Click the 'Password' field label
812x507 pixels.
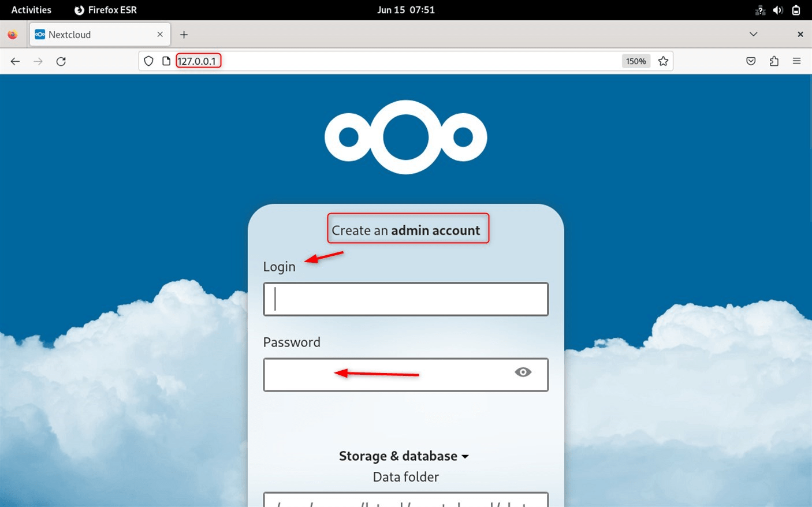pyautogui.click(x=292, y=342)
